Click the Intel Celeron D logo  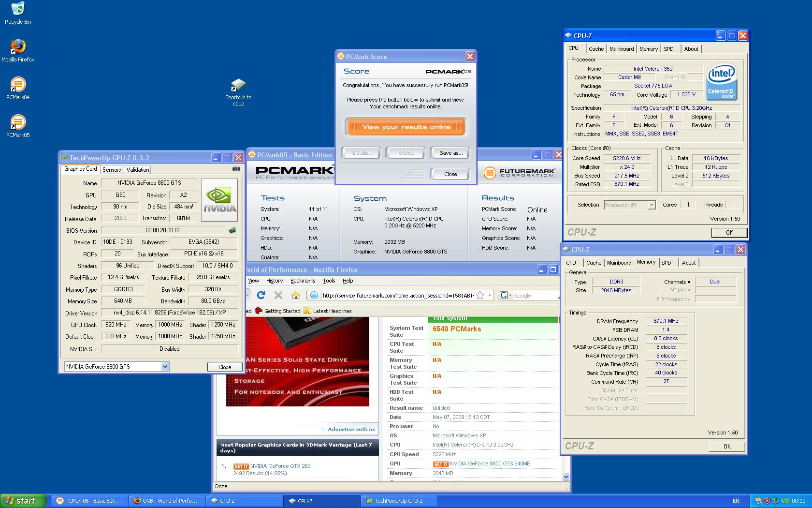pyautogui.click(x=721, y=82)
